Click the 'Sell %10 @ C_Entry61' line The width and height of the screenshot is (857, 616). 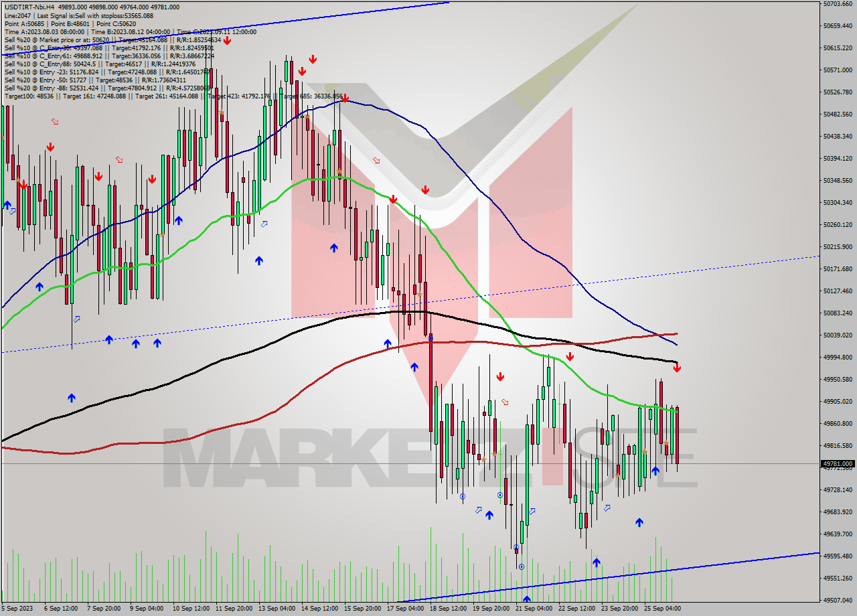click(x=109, y=56)
